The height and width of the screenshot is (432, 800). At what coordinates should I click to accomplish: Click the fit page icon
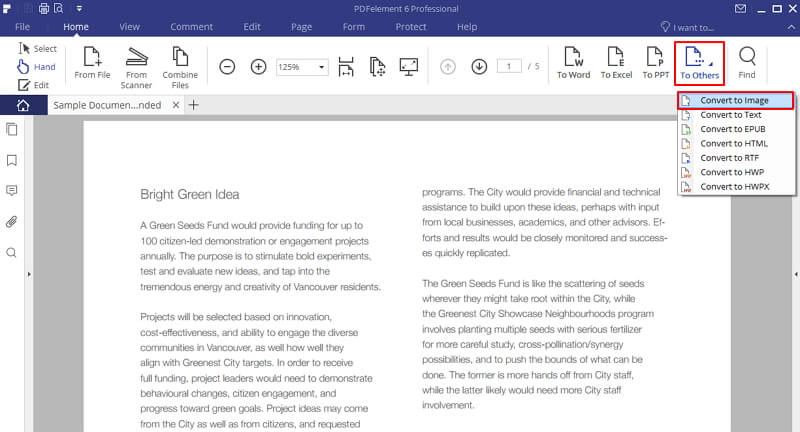click(x=377, y=67)
